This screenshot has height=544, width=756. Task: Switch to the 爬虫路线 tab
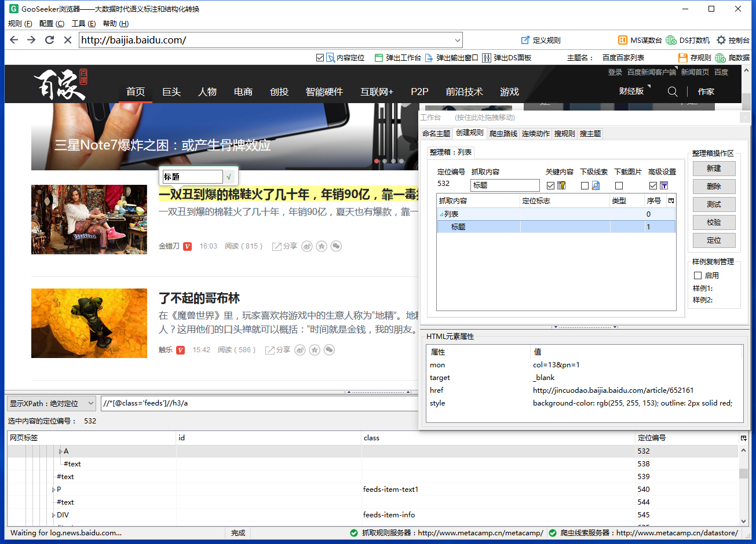tap(503, 134)
